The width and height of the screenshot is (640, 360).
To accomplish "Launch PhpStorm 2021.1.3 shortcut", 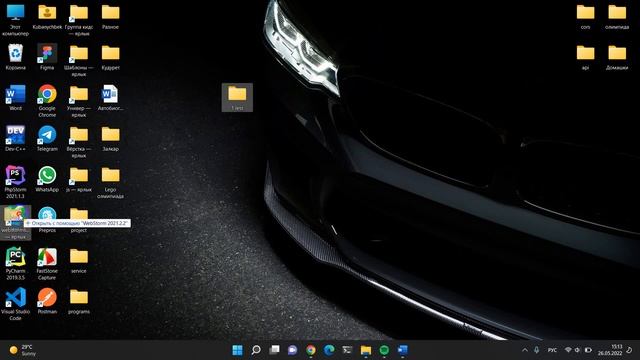I will point(16,182).
